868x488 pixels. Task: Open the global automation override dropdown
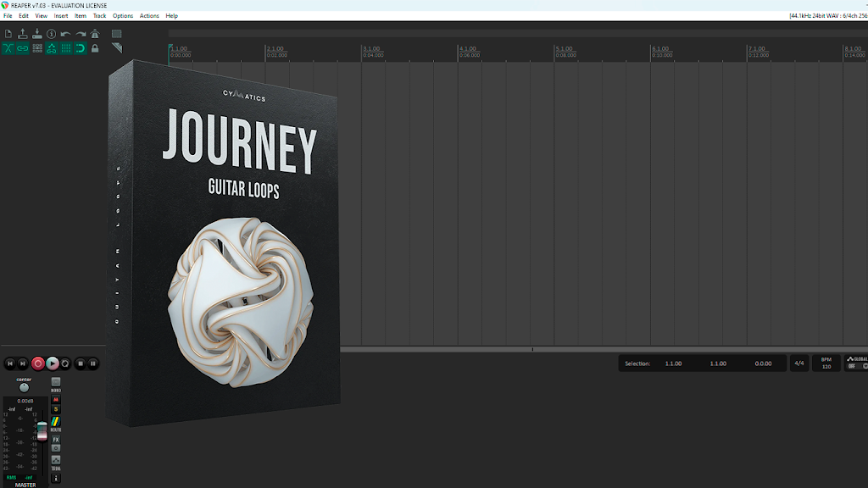[x=857, y=363]
